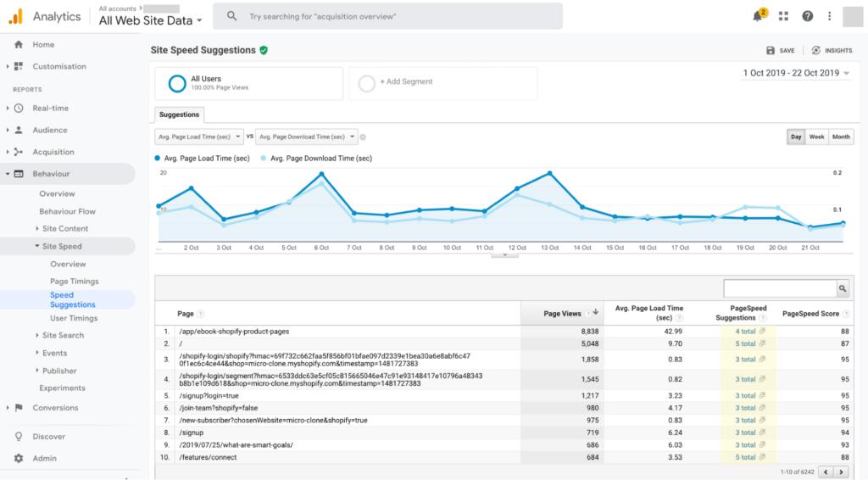
Task: Open the three-dot more options menu
Action: coord(829,16)
